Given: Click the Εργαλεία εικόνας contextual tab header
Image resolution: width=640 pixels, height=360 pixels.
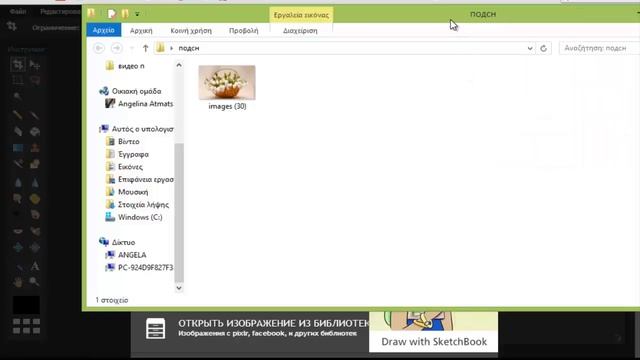Looking at the screenshot, I should [x=301, y=15].
